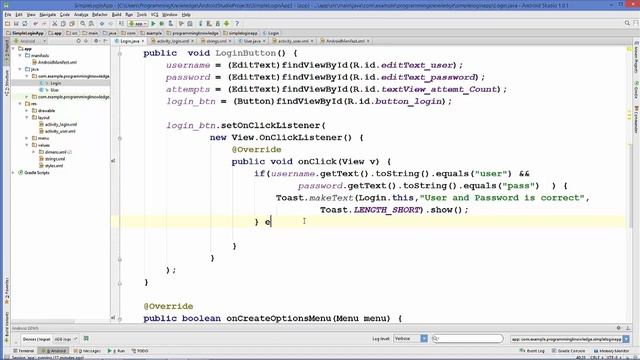Close the Login.java tab
The width and height of the screenshot is (640, 360).
point(142,41)
